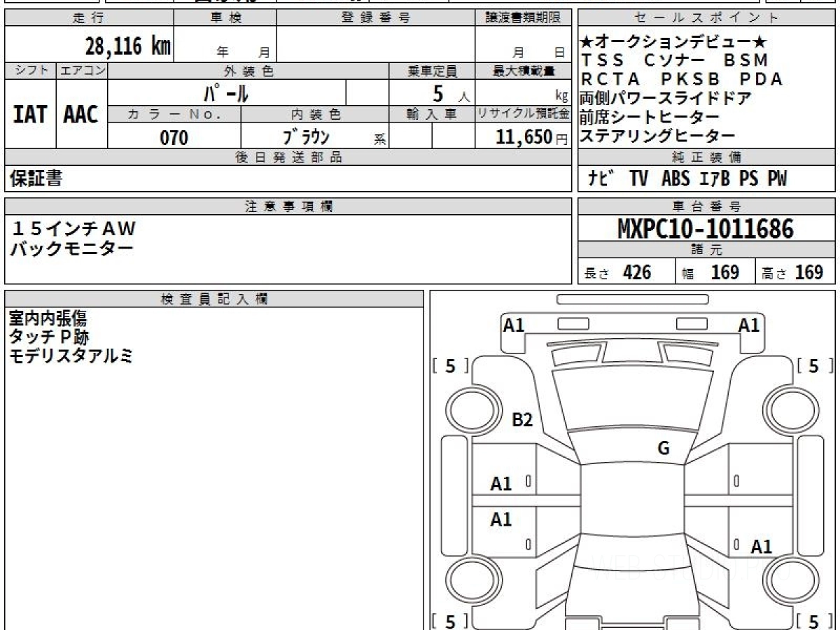
Task: Select the G mark on the windshield
Action: 664,449
